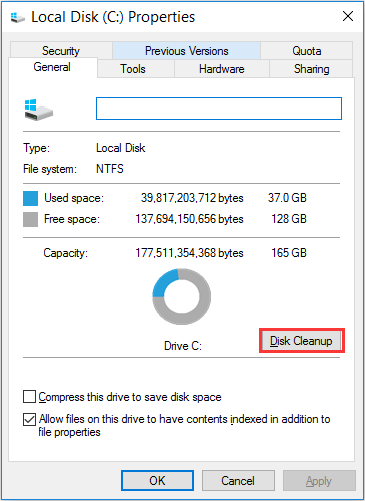Click the disk usage donut chart

tap(182, 297)
